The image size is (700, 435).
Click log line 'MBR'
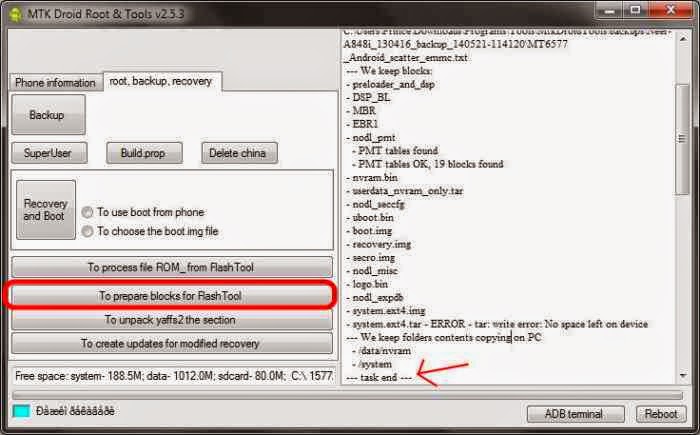[x=361, y=111]
